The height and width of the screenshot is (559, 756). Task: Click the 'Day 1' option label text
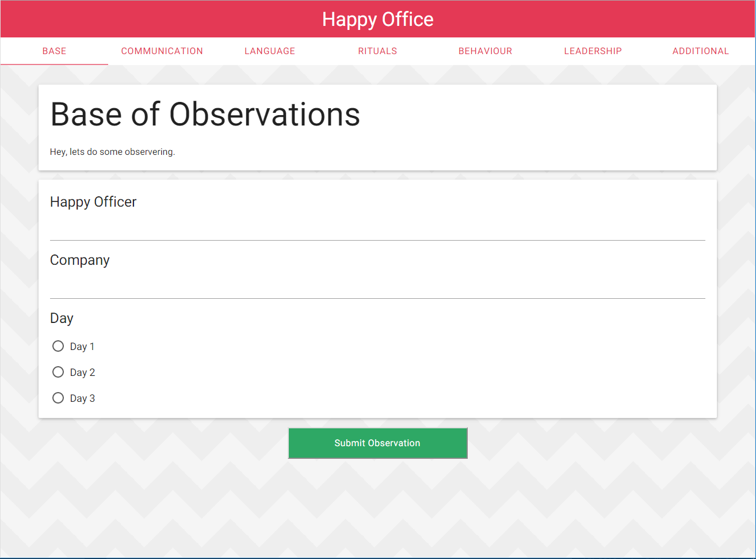click(82, 347)
